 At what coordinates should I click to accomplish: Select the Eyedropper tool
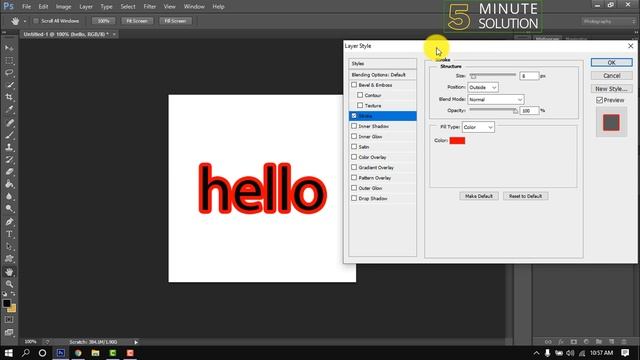coord(9,109)
